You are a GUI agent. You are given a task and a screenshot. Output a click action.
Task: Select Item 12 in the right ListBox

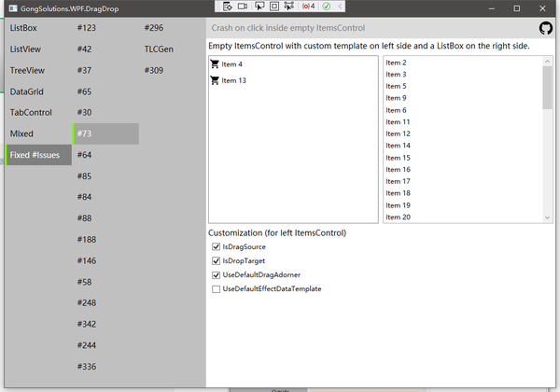click(x=463, y=133)
